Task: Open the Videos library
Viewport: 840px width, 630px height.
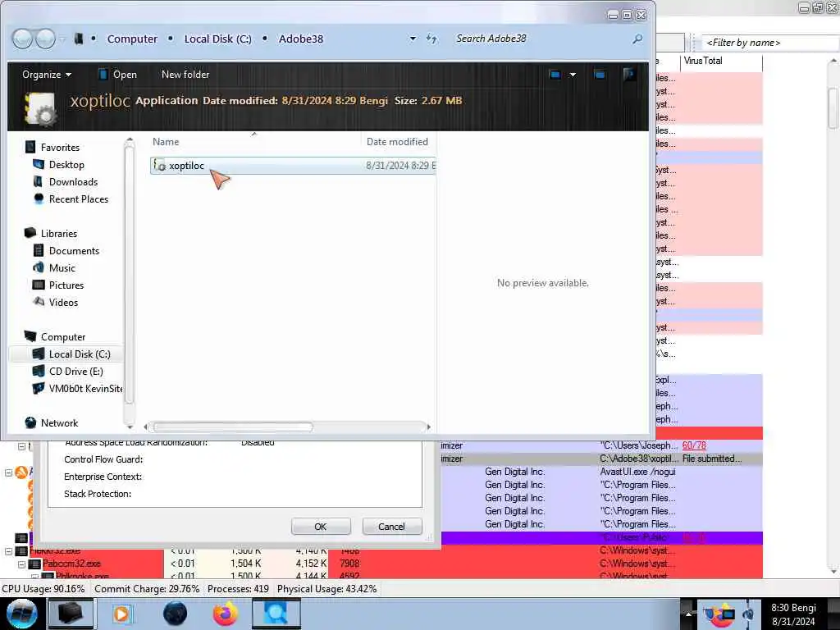Action: [63, 302]
